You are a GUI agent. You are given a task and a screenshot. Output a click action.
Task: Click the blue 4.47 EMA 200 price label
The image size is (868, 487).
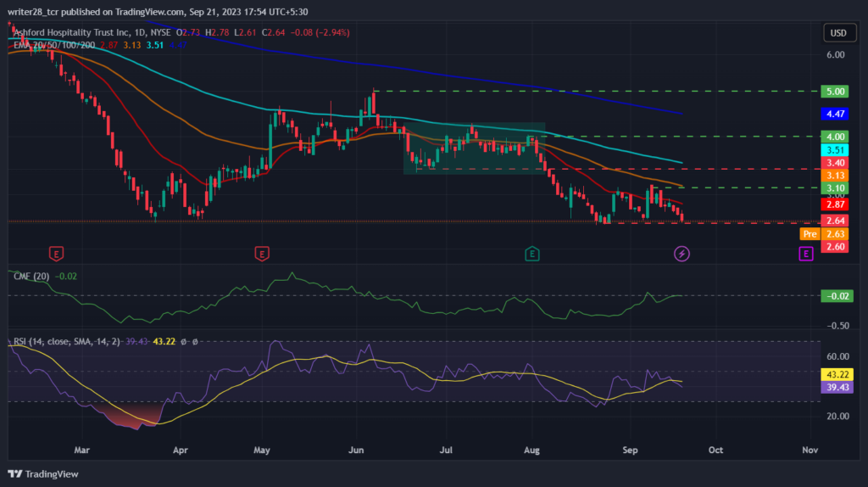coord(835,114)
